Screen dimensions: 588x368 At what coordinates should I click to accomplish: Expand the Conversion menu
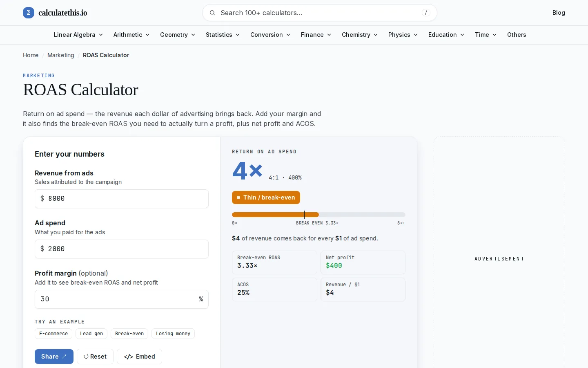[270, 35]
